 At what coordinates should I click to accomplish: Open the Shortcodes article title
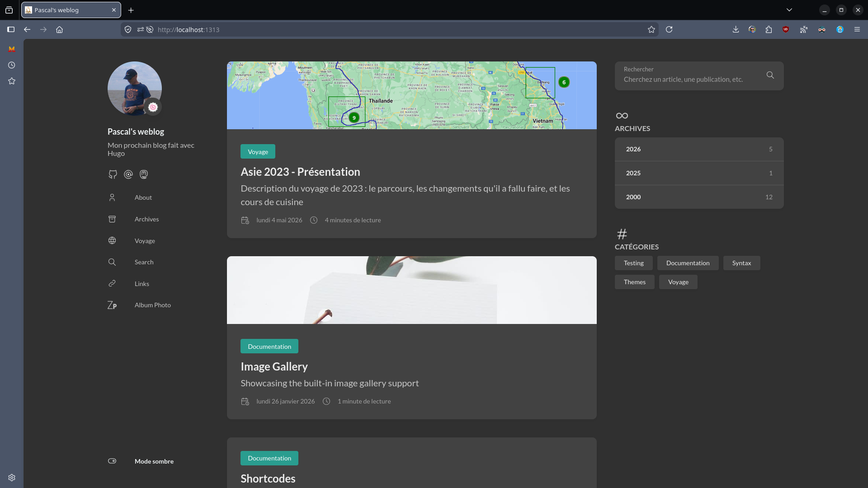pos(268,479)
